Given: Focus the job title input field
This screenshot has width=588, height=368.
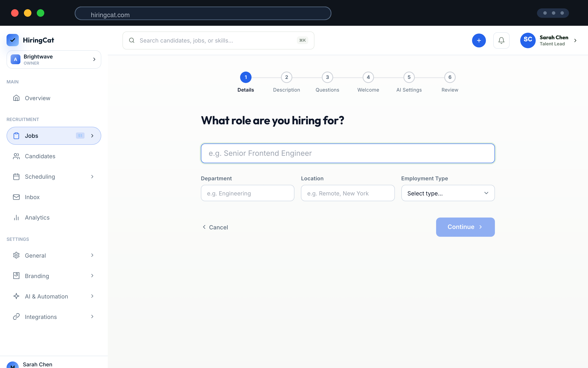Looking at the screenshot, I should click(348, 153).
